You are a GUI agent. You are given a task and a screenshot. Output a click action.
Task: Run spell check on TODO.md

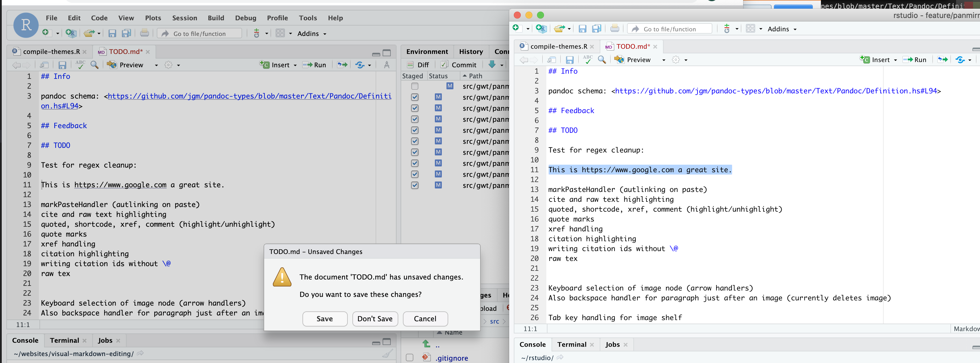(x=80, y=65)
